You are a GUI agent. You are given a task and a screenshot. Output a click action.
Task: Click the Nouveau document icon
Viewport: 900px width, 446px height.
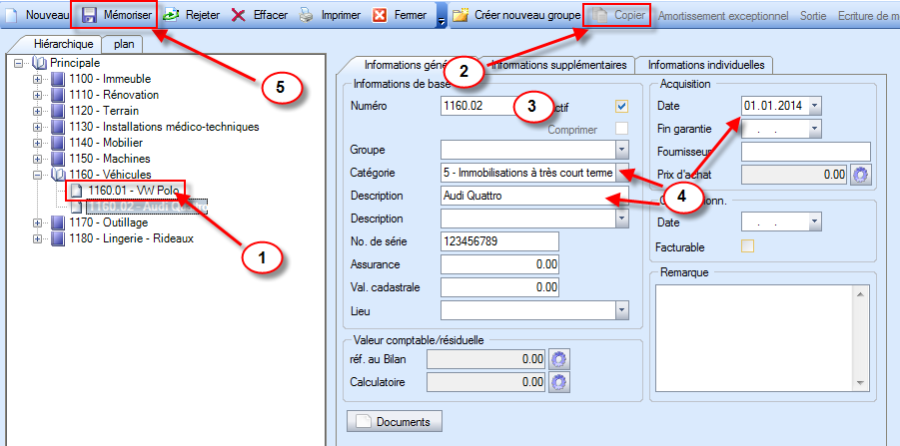click(11, 15)
